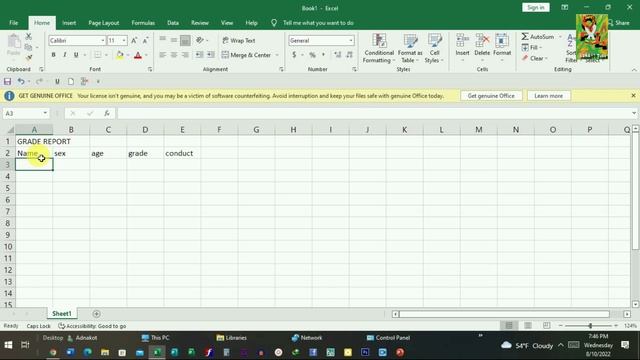Image resolution: width=640 pixels, height=360 pixels.
Task: Open the Customize Quick Access Toolbar arrow
Action: point(98,82)
